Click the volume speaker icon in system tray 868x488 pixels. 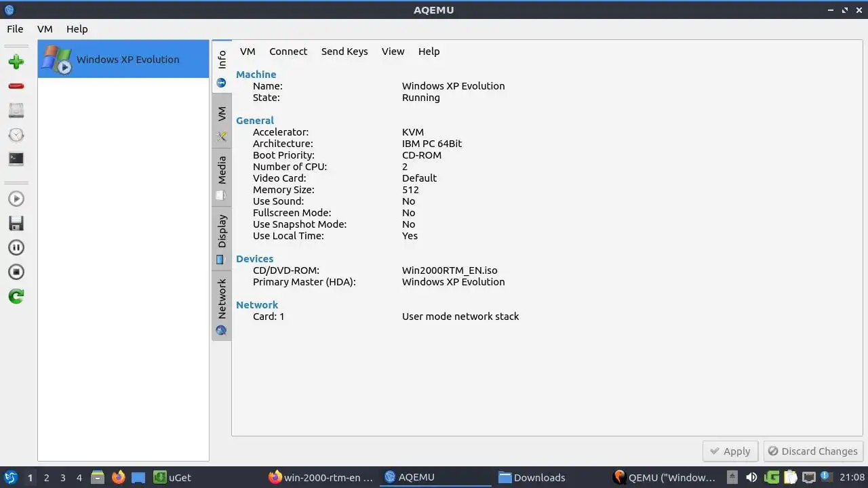[751, 477]
